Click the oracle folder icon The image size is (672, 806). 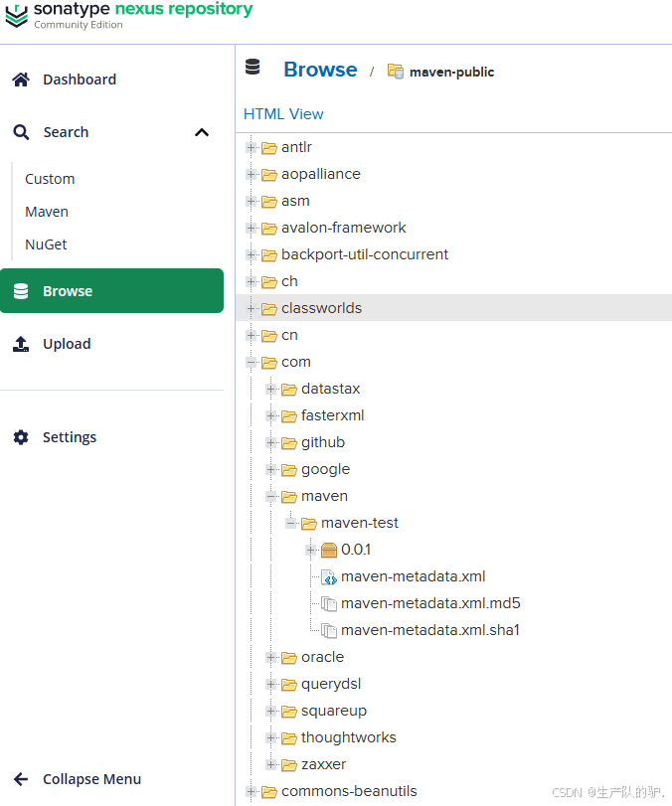click(289, 658)
